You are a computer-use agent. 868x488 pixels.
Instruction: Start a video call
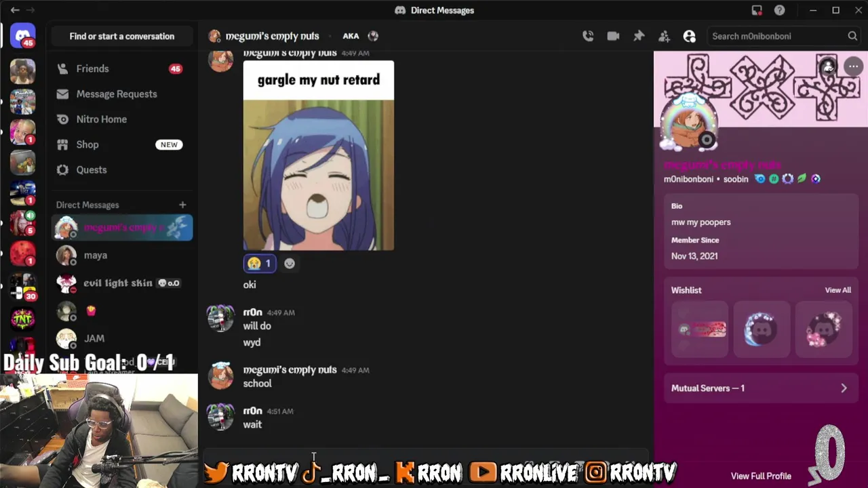pos(613,36)
